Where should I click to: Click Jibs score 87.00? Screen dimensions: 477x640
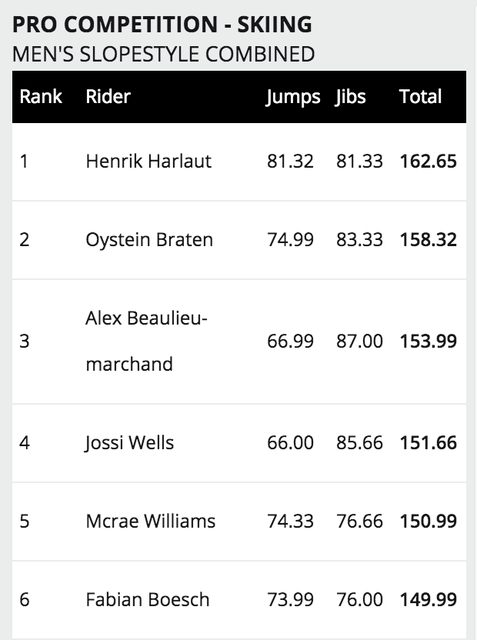(359, 341)
